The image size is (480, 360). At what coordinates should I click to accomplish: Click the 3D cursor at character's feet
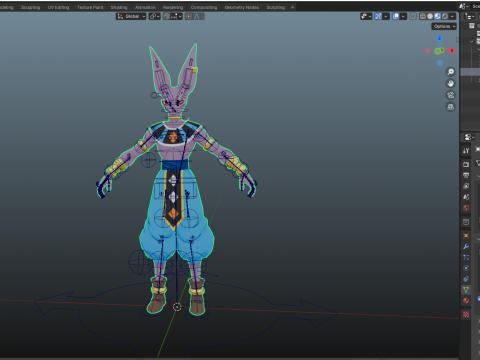(x=177, y=307)
